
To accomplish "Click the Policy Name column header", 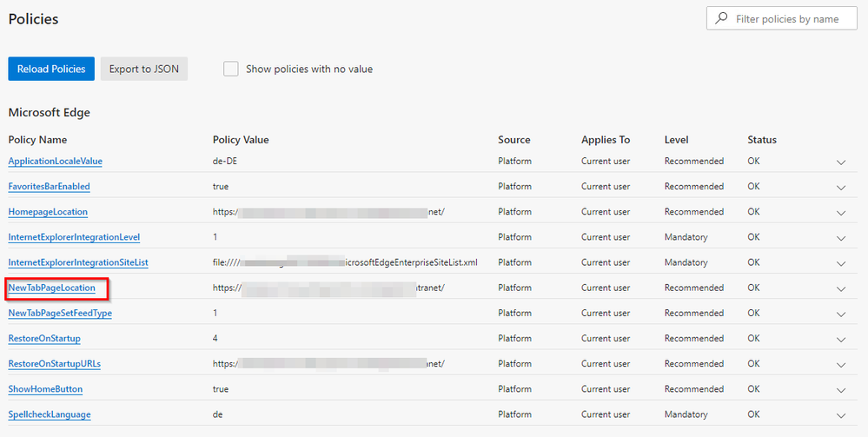I will [37, 140].
